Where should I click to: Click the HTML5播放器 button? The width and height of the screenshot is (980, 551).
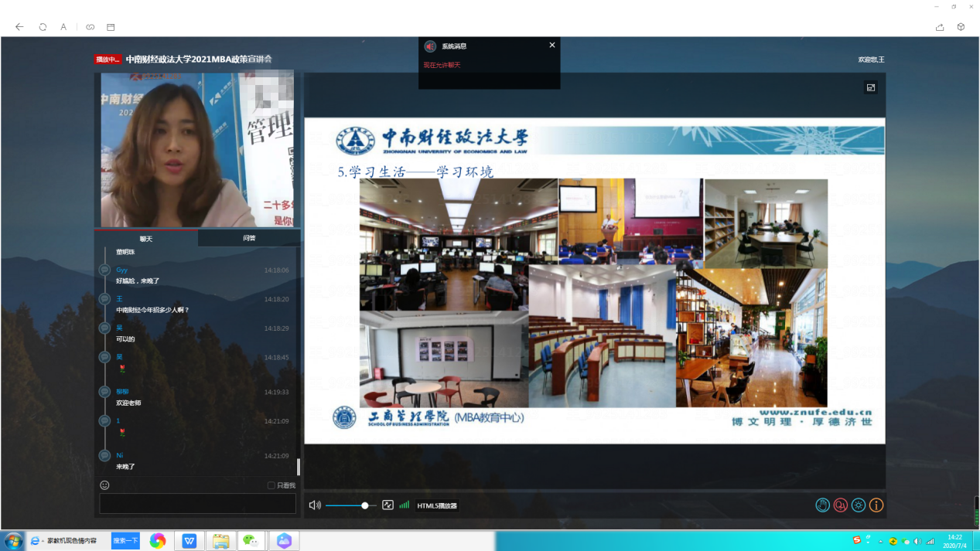pyautogui.click(x=437, y=506)
